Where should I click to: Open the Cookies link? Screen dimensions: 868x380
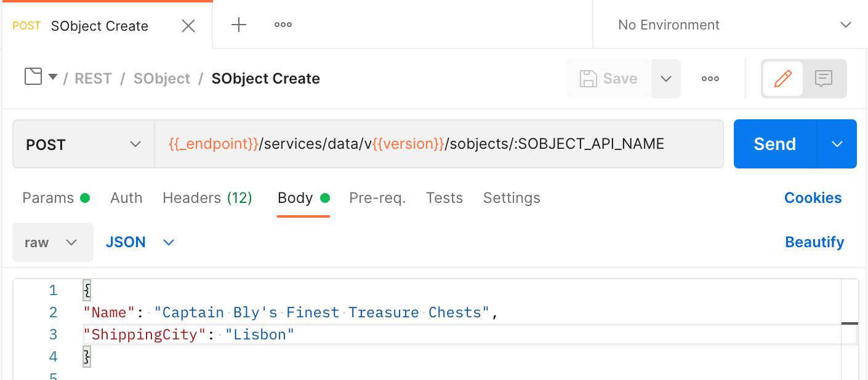pyautogui.click(x=813, y=198)
